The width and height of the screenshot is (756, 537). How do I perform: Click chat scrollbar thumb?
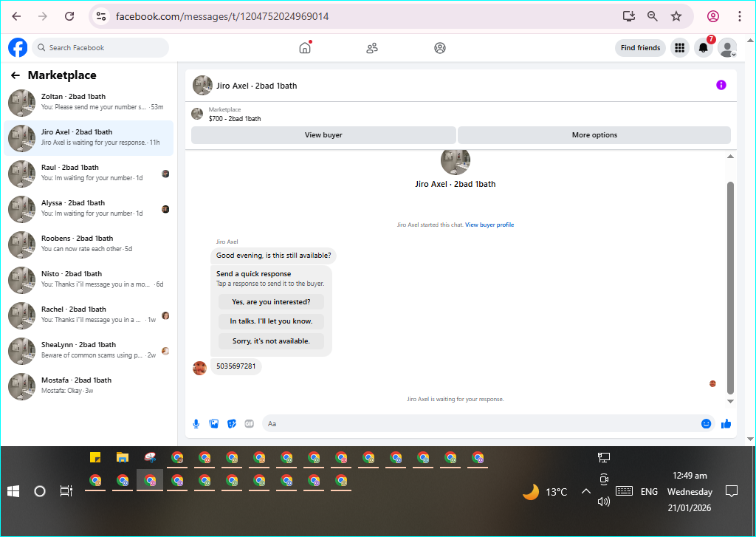(x=730, y=288)
